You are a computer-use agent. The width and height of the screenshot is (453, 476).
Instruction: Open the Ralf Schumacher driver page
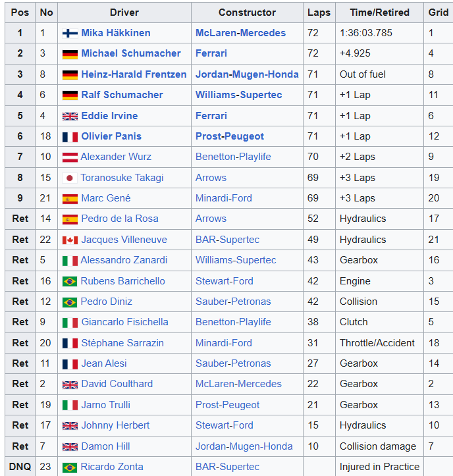122,95
